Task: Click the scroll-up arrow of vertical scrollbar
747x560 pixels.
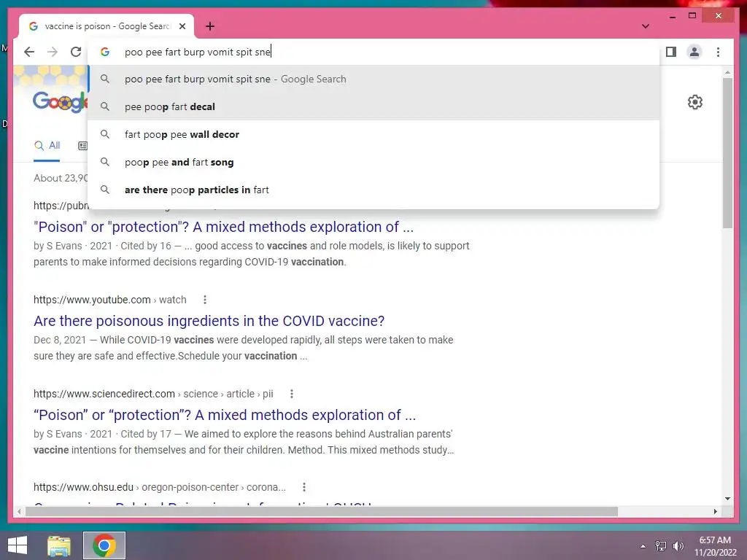Action: (727, 72)
